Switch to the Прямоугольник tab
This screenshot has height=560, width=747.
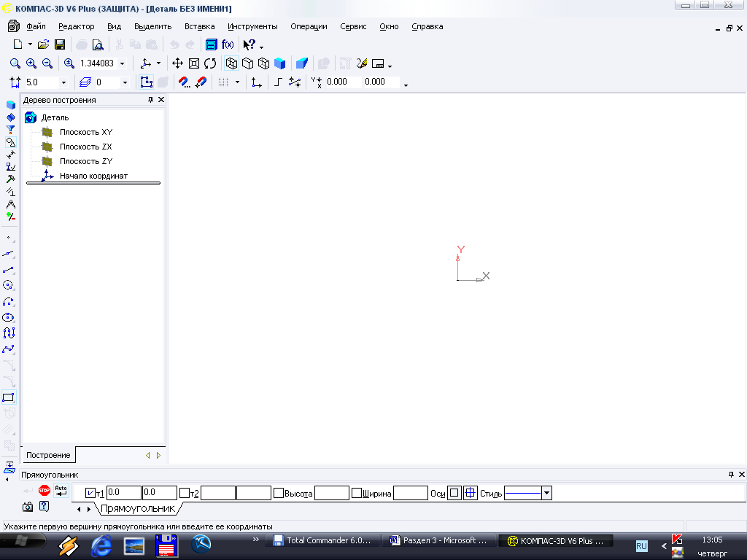[x=138, y=508]
